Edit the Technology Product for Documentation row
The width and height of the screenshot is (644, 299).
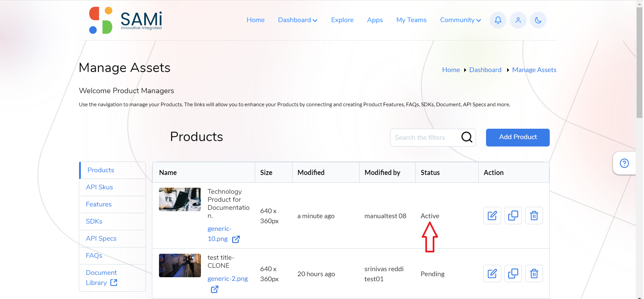coord(492,216)
